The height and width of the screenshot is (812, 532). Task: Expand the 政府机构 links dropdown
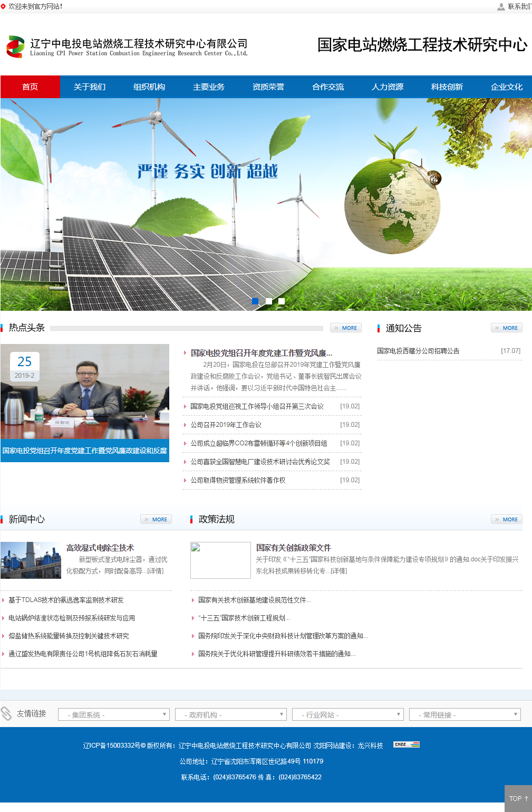[231, 714]
